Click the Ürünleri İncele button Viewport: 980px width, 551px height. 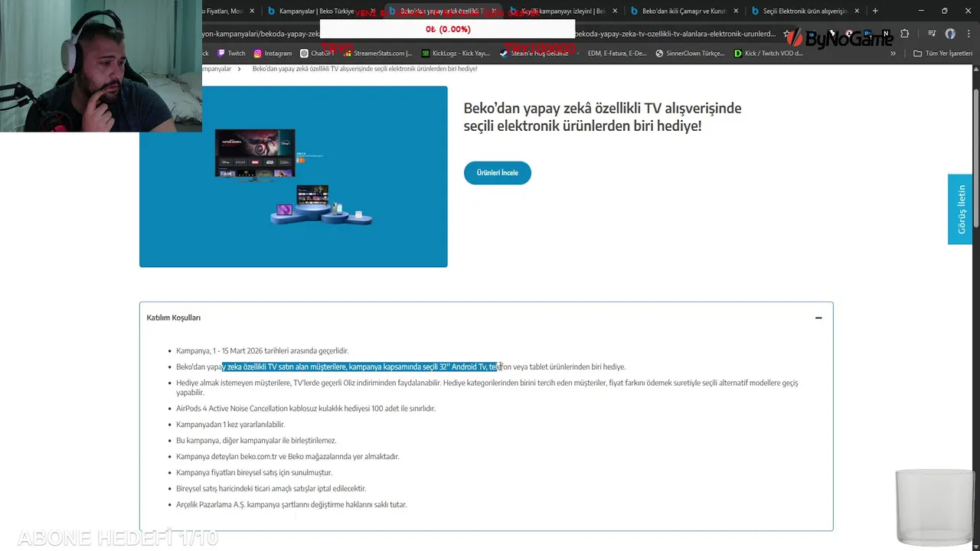tap(498, 173)
